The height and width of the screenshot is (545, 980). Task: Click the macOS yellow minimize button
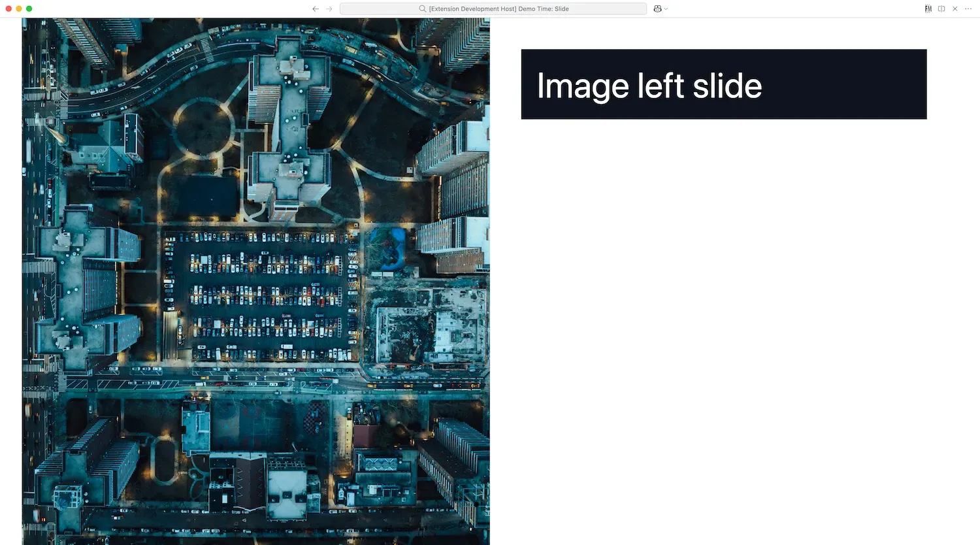point(18,8)
